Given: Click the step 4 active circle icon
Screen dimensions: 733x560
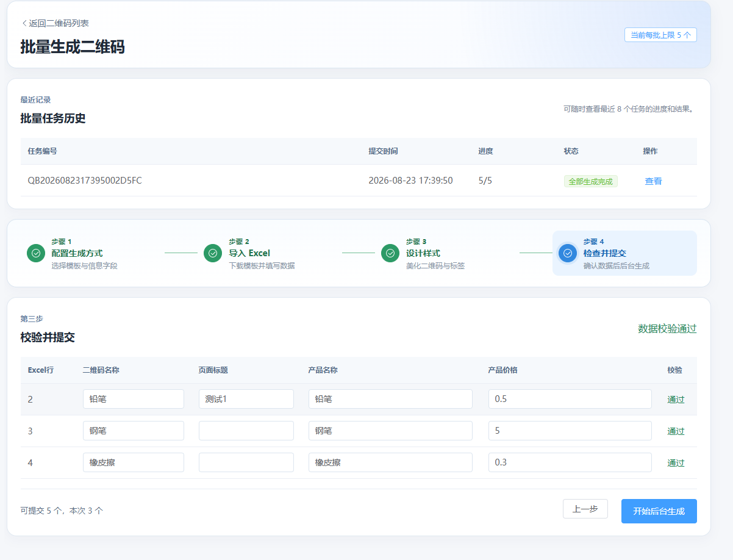Looking at the screenshot, I should (568, 253).
